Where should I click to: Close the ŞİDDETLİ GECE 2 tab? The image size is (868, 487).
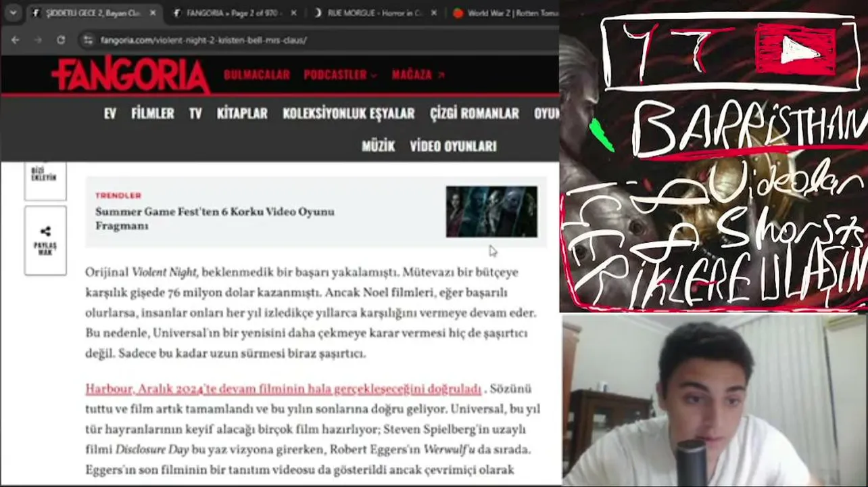tap(153, 13)
